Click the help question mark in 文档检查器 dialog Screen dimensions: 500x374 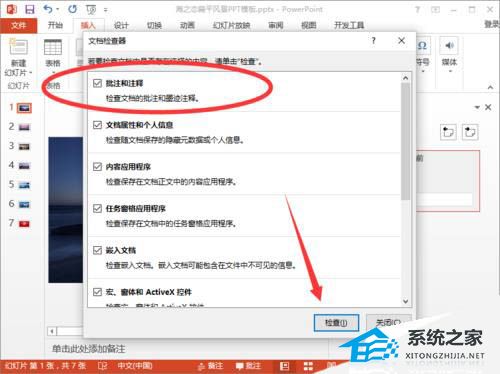click(x=374, y=41)
